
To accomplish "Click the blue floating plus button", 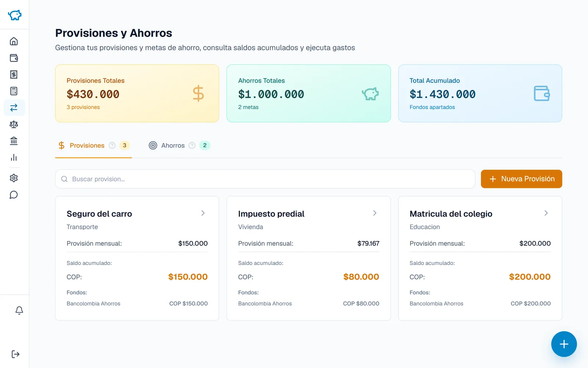I will click(564, 344).
